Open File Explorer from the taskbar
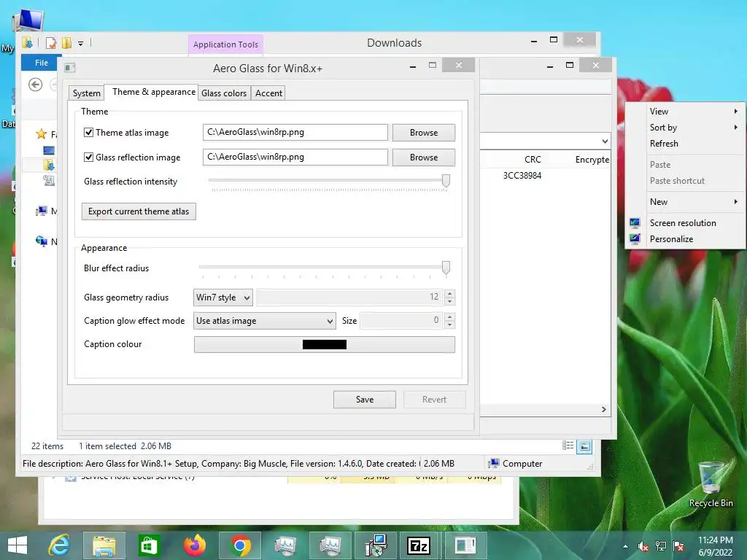 coord(104,545)
